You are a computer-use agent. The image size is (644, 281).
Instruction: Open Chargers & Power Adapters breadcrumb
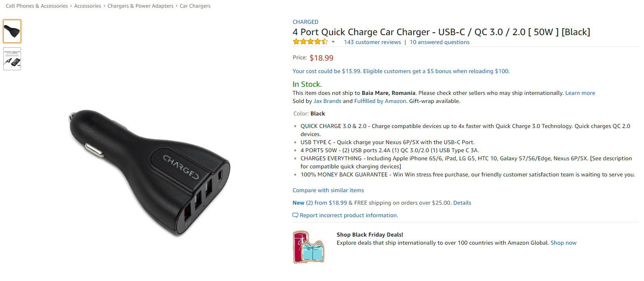click(140, 6)
